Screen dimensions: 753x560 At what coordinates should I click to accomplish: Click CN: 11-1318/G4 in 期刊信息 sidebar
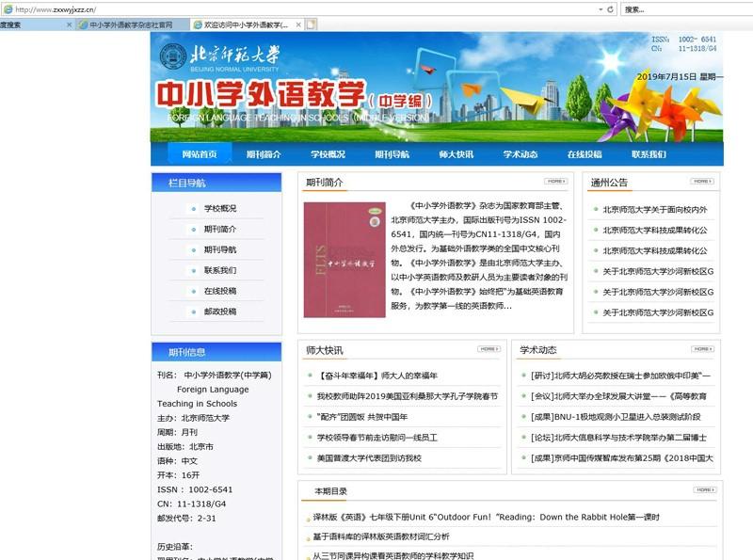click(191, 504)
